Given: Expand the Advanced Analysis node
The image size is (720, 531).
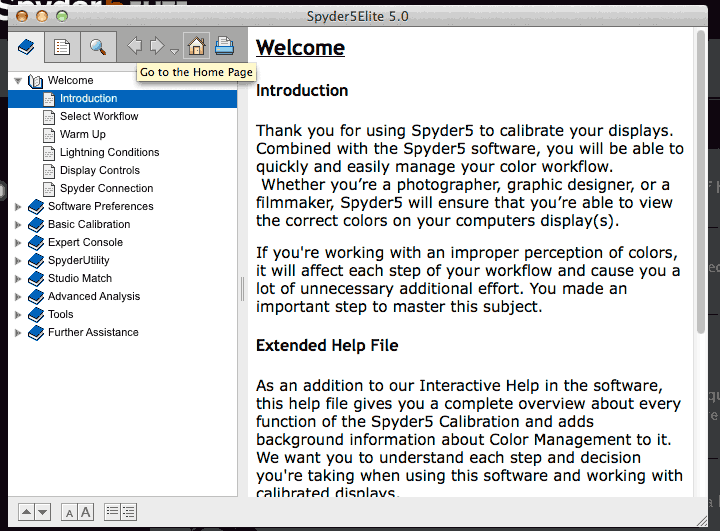Looking at the screenshot, I should [x=18, y=297].
